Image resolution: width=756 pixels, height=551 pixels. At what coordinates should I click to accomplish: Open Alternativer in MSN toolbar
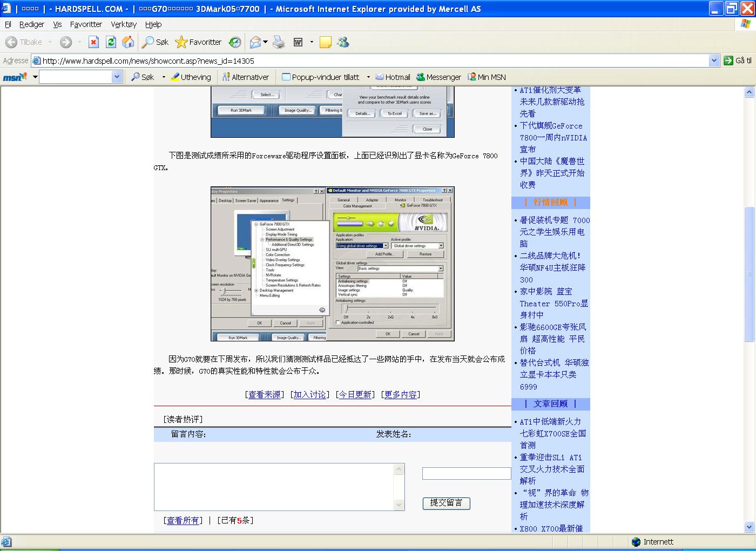tap(245, 77)
